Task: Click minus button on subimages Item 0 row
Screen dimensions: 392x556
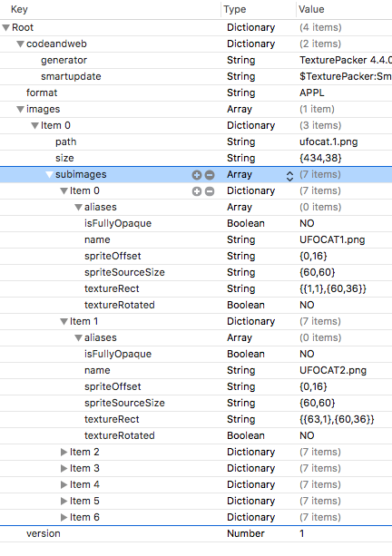Action: (210, 191)
